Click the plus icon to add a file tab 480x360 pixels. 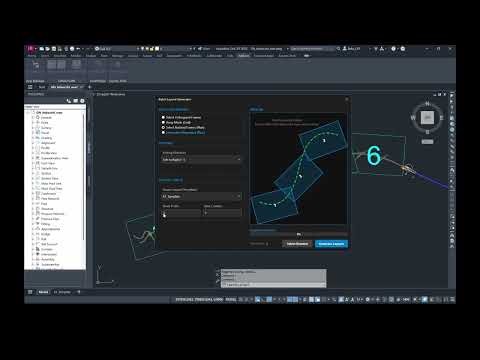(x=89, y=87)
